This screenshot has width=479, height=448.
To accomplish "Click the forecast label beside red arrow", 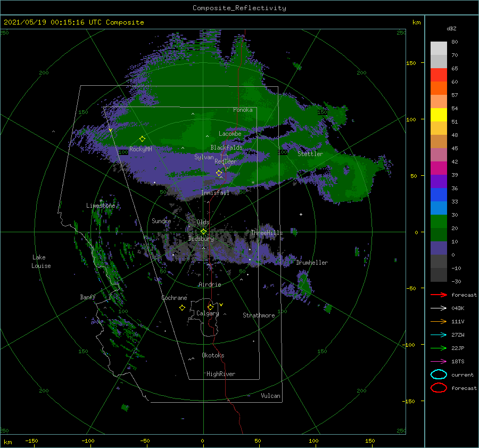I will click(x=464, y=295).
